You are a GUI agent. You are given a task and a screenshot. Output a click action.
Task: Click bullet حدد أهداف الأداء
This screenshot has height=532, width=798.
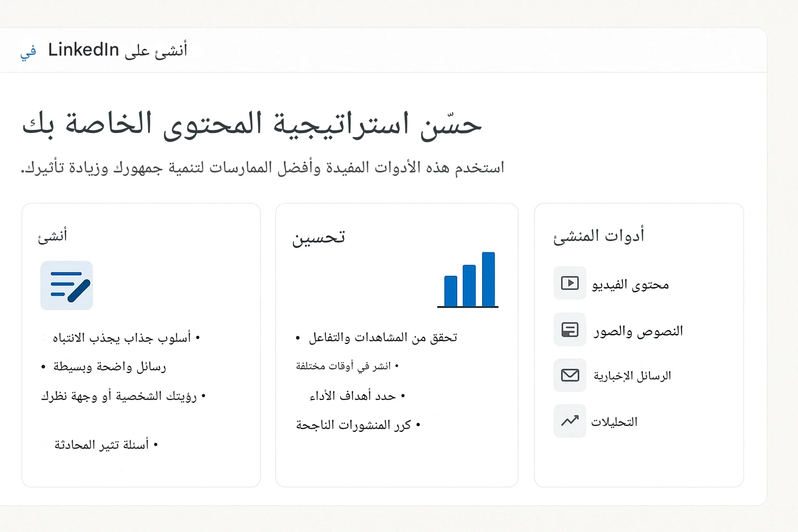pos(357,396)
